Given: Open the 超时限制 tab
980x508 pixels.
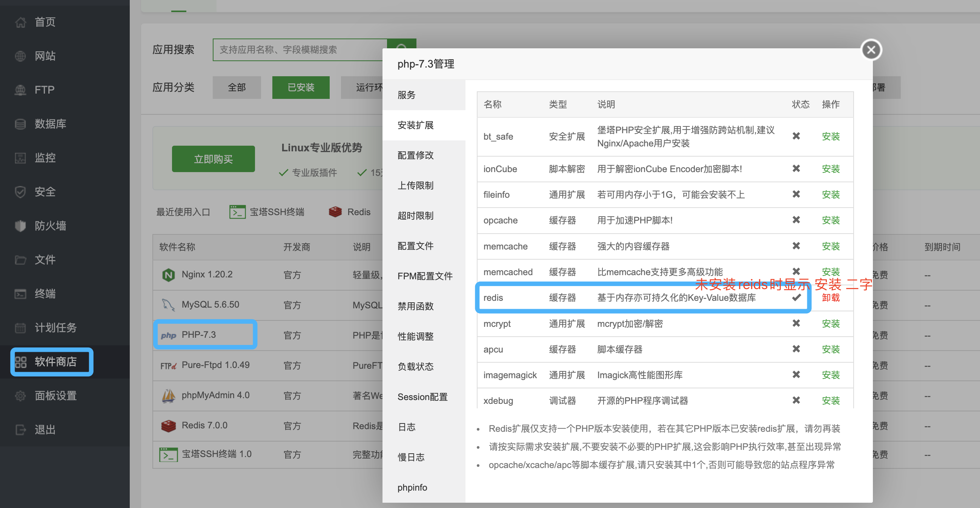Looking at the screenshot, I should coord(424,216).
